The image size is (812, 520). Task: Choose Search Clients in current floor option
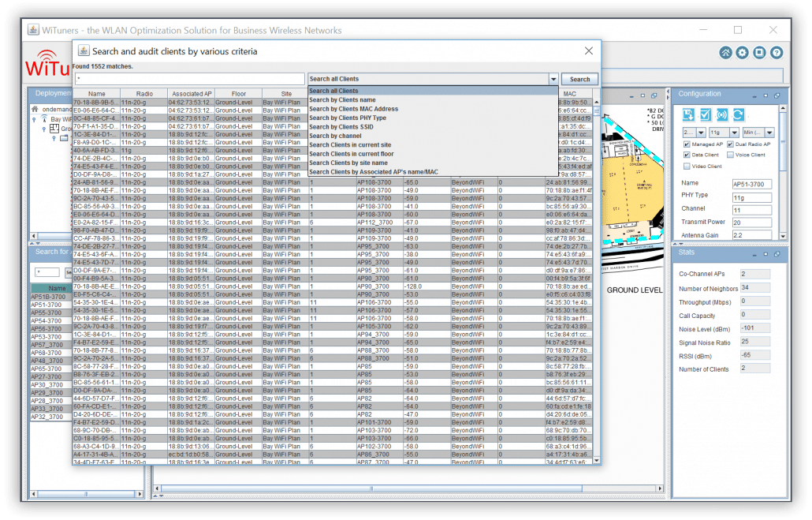tap(433, 154)
